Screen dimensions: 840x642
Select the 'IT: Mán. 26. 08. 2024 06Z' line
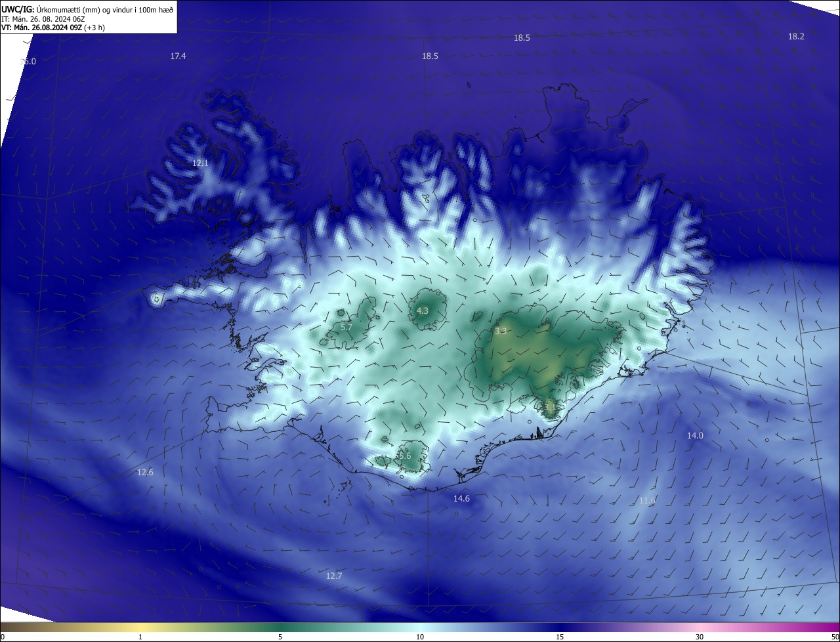tap(43, 18)
